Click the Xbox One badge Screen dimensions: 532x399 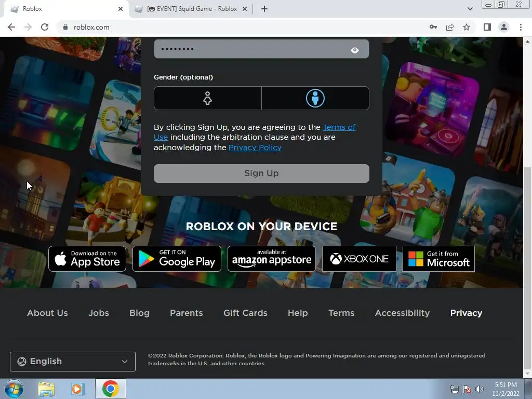[x=359, y=259]
